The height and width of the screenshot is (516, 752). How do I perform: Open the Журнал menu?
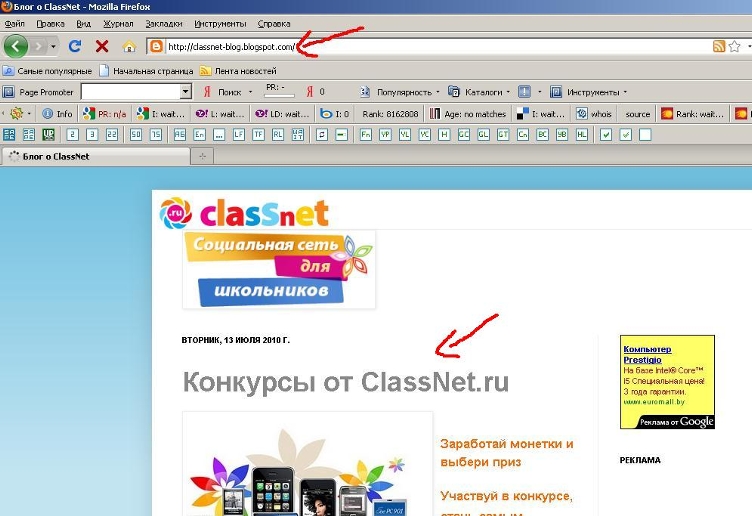118,23
